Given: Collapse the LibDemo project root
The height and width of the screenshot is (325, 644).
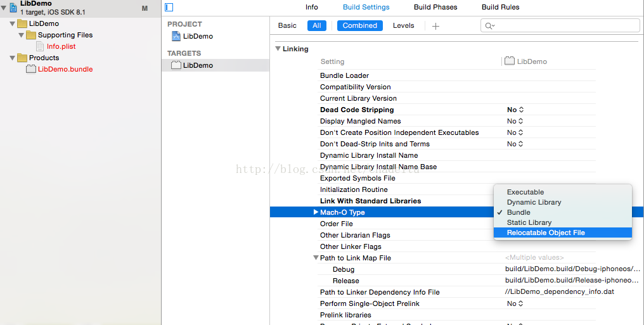Looking at the screenshot, I should (x=4, y=8).
